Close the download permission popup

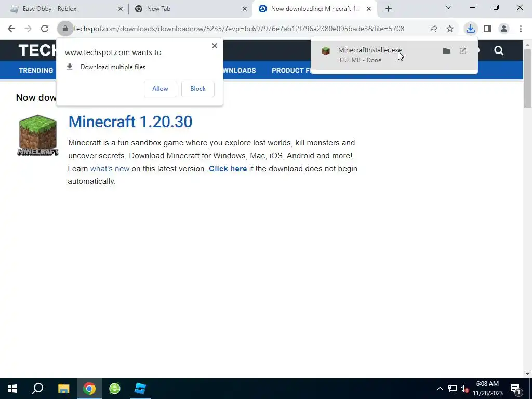click(215, 46)
